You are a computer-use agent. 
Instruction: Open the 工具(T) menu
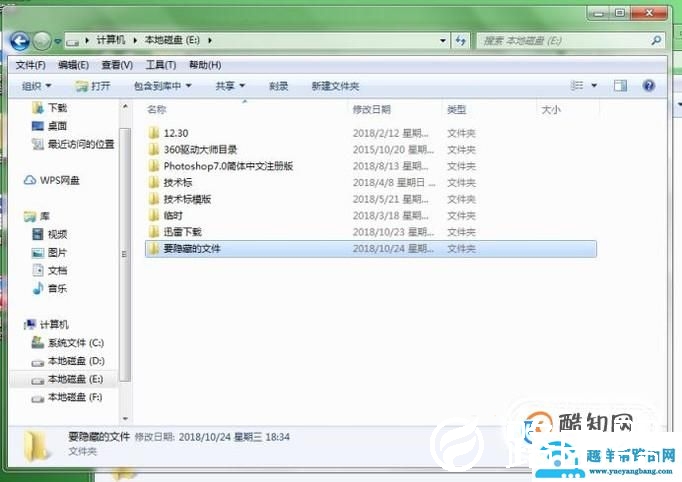pos(160,65)
